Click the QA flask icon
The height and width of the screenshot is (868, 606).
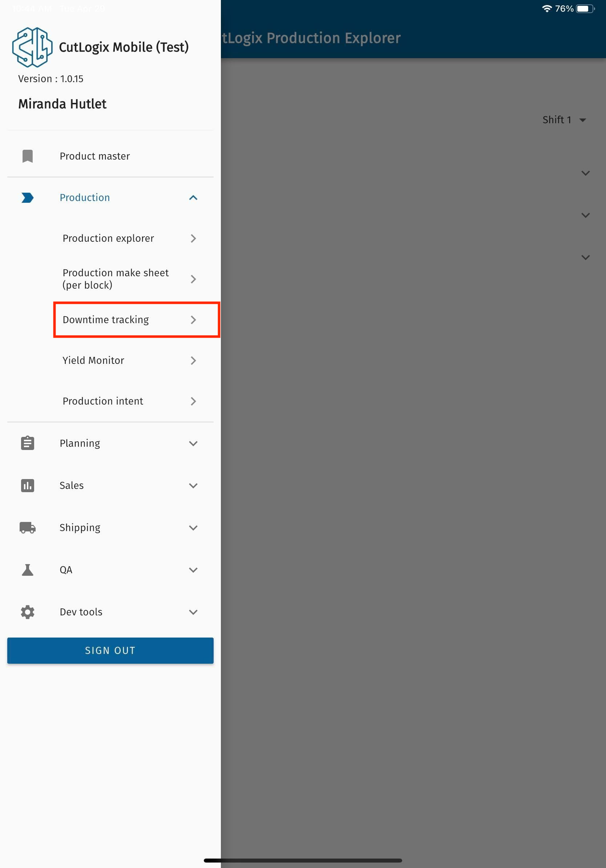point(28,570)
